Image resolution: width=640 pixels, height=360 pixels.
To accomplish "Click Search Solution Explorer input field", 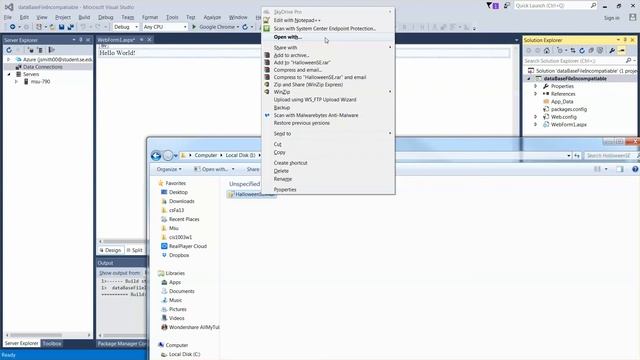I will pyautogui.click(x=574, y=60).
